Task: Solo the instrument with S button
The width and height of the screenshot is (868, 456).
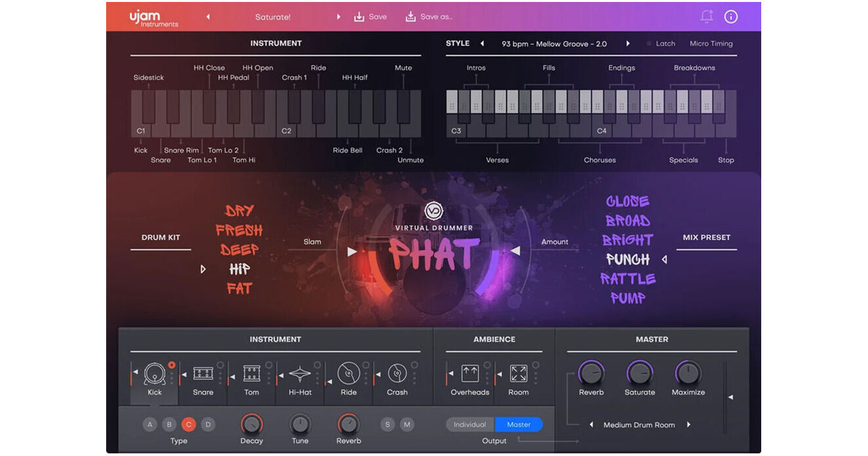Action: coord(388,425)
